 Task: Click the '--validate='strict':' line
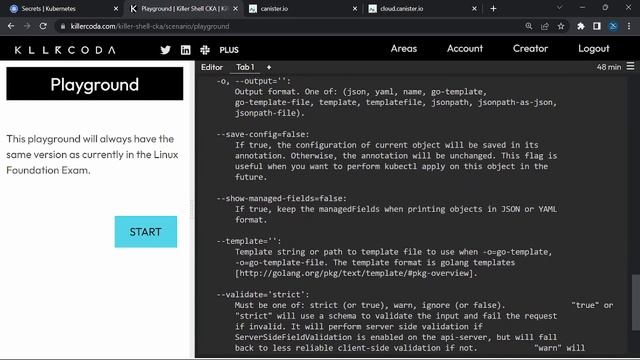coord(263,294)
